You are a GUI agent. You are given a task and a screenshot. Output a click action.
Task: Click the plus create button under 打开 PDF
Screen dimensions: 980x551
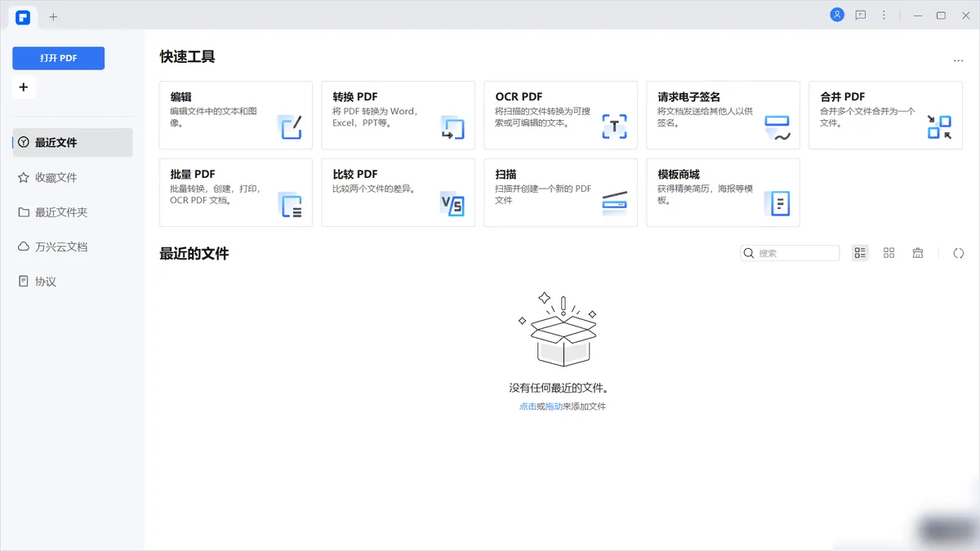pos(23,87)
